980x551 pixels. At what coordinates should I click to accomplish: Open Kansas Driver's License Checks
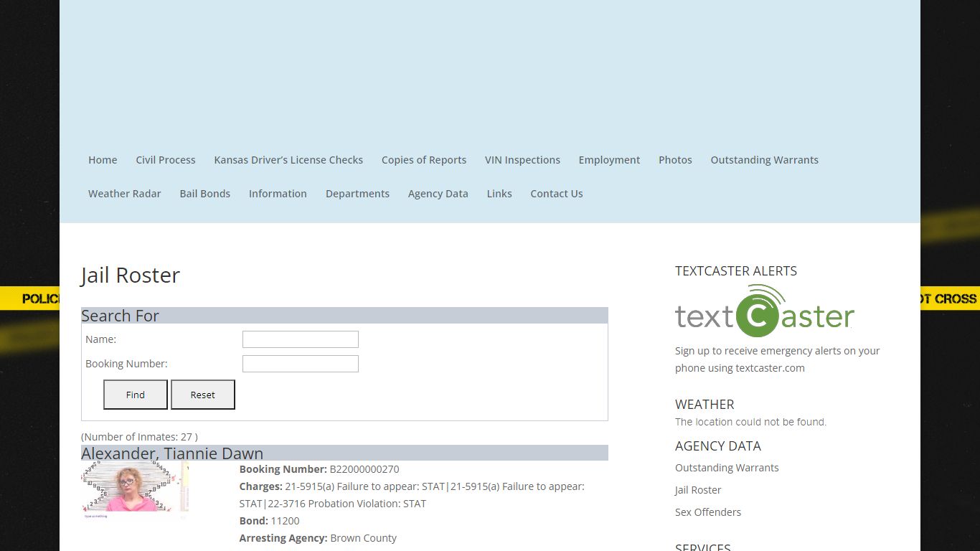pos(288,160)
